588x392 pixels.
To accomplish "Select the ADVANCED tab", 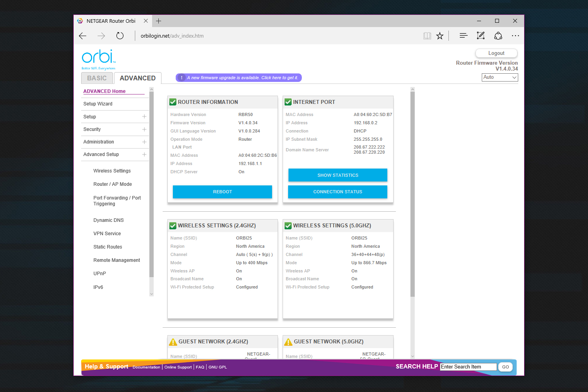I will pyautogui.click(x=138, y=78).
